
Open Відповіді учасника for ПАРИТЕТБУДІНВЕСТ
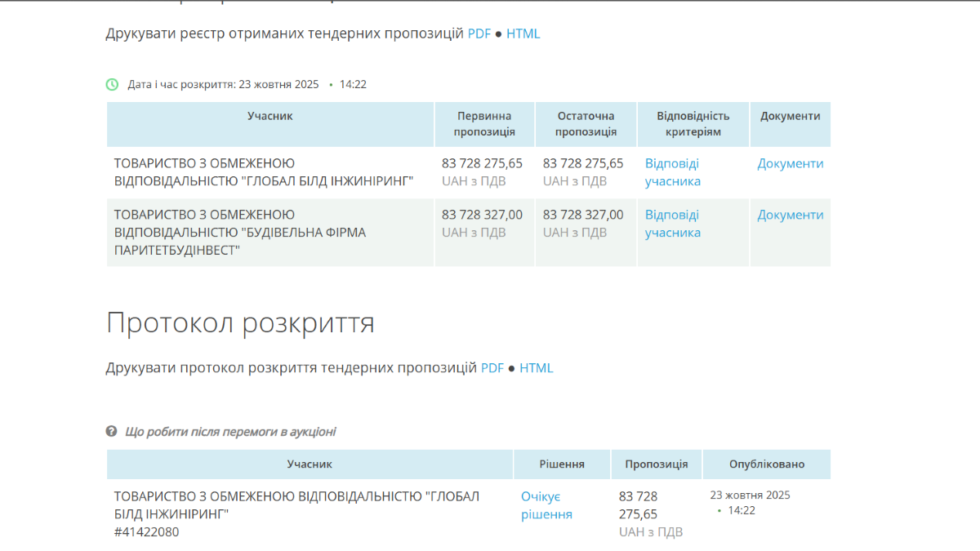point(672,224)
